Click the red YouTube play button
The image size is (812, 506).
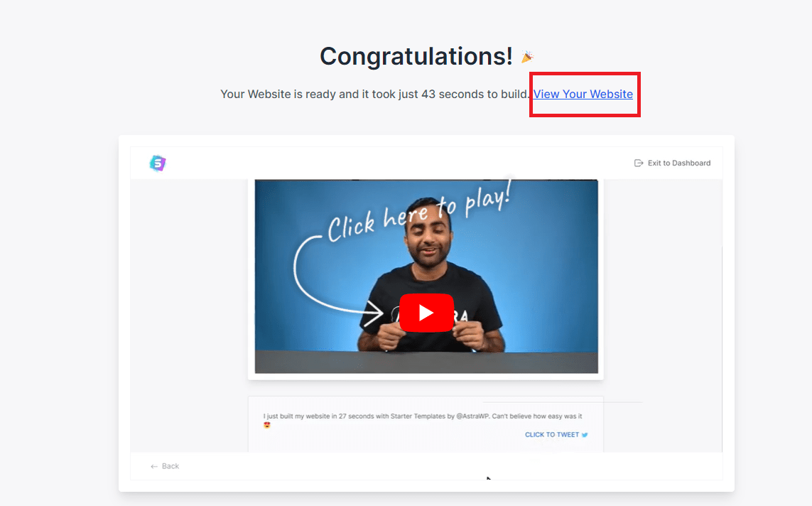point(426,312)
